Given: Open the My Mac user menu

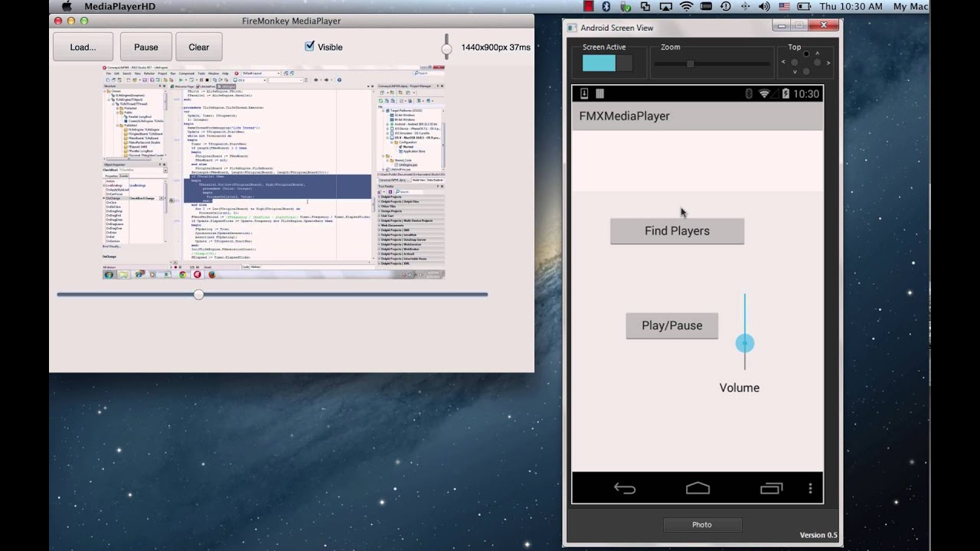Looking at the screenshot, I should coord(910,6).
